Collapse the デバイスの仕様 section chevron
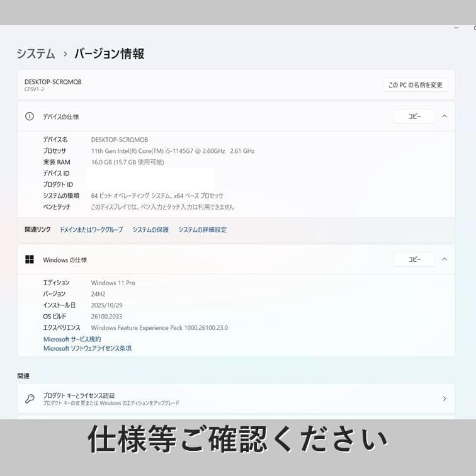The image size is (476, 476). click(445, 116)
